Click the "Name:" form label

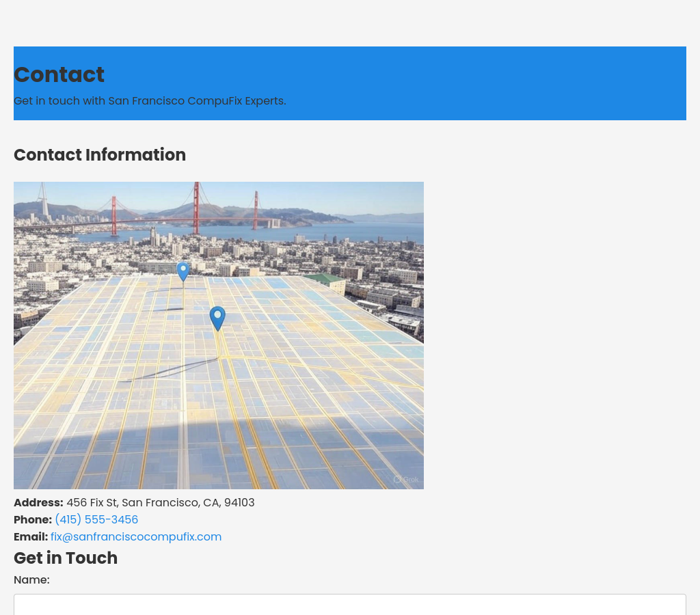pyautogui.click(x=31, y=580)
